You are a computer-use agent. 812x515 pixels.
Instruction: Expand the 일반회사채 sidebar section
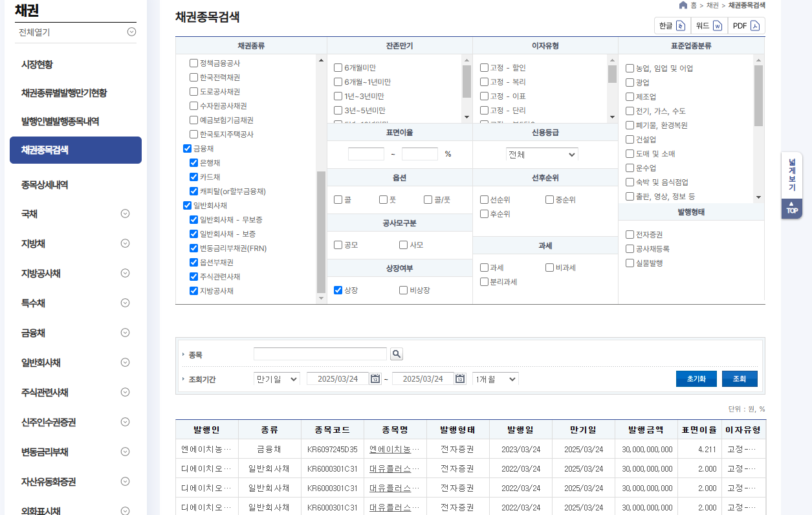126,362
